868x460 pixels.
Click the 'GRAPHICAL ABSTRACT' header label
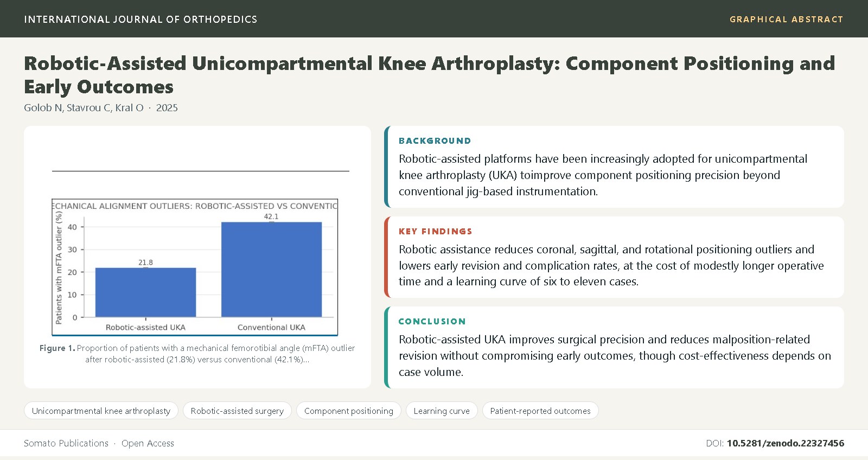coord(787,19)
